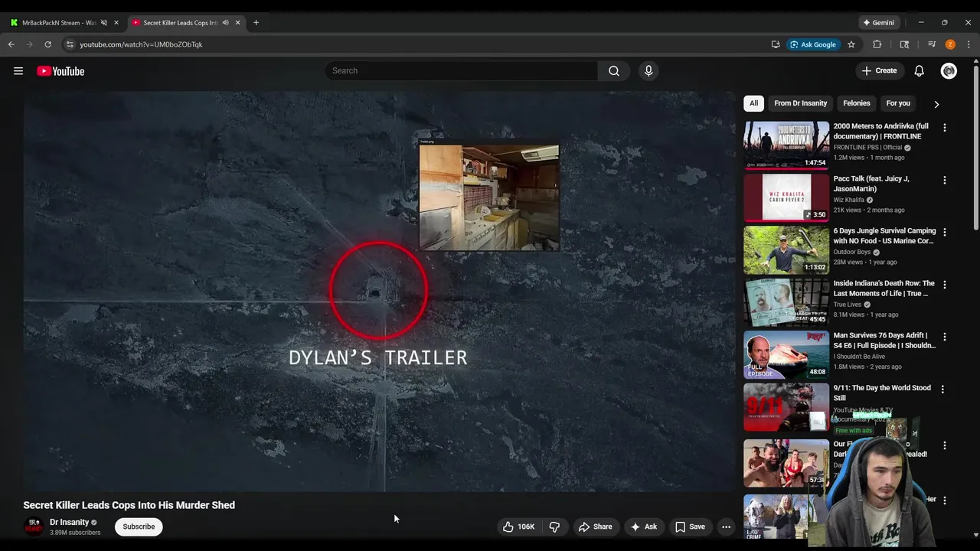Viewport: 980px width, 551px height.
Task: Share the video
Action: click(x=595, y=527)
